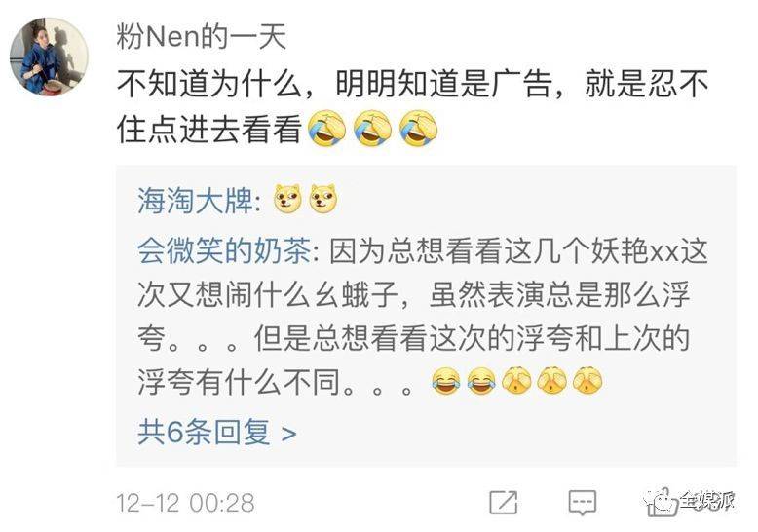
Task: Tap the thumbs-up like icon
Action: (662, 503)
